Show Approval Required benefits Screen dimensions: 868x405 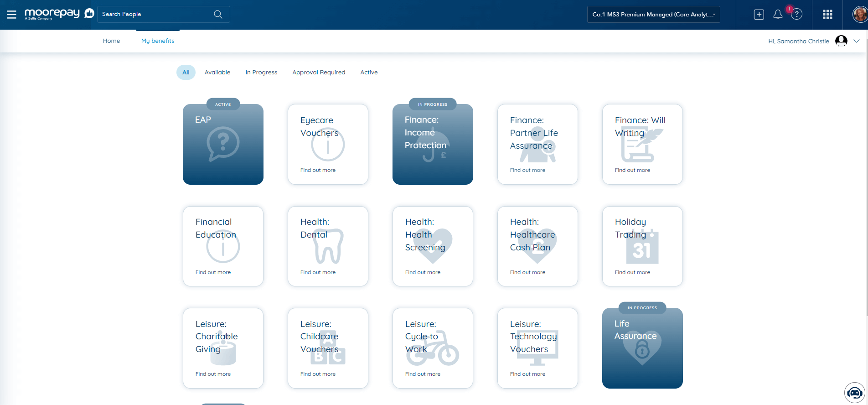point(319,73)
